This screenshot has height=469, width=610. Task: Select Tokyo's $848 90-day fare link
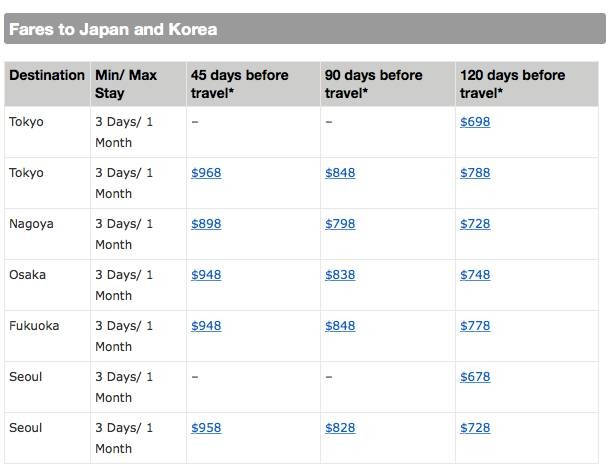point(340,173)
